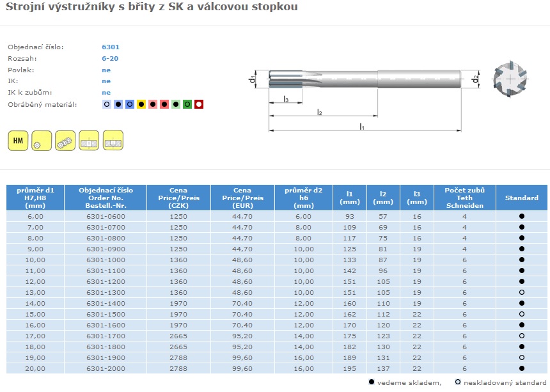Click the l2 value 137
Screen dimensions: 550x392
point(383,368)
